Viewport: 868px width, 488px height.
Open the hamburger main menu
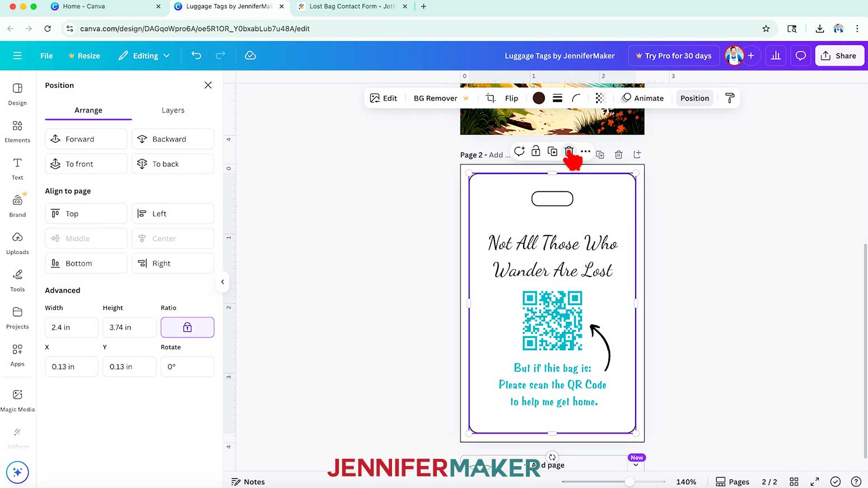tap(17, 55)
